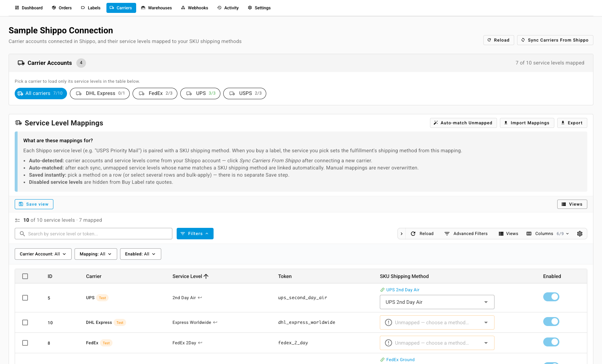Image resolution: width=602 pixels, height=364 pixels.
Task: Click the Auto-match Unmapped button
Action: click(x=463, y=123)
